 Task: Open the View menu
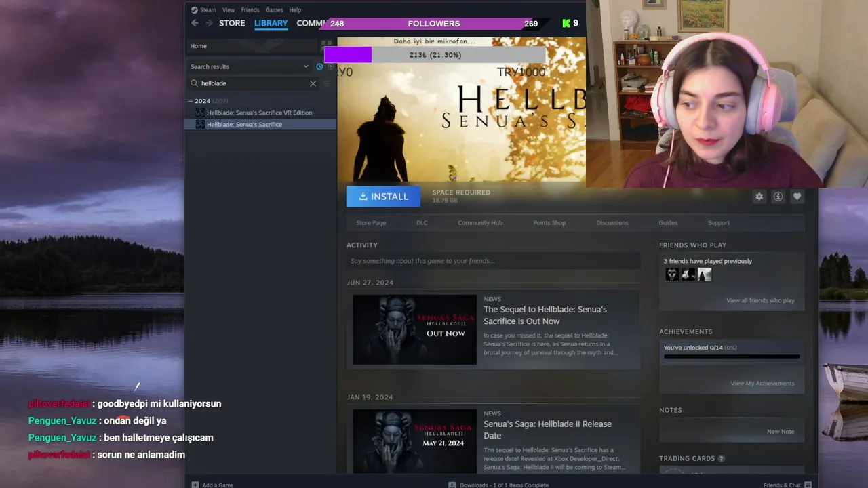pos(229,10)
